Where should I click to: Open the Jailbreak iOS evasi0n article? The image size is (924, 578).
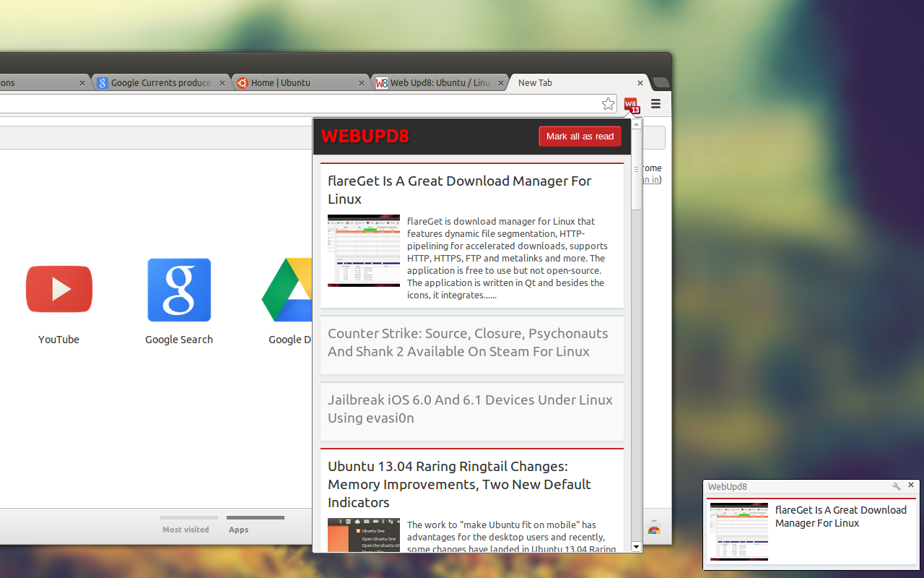click(x=470, y=409)
